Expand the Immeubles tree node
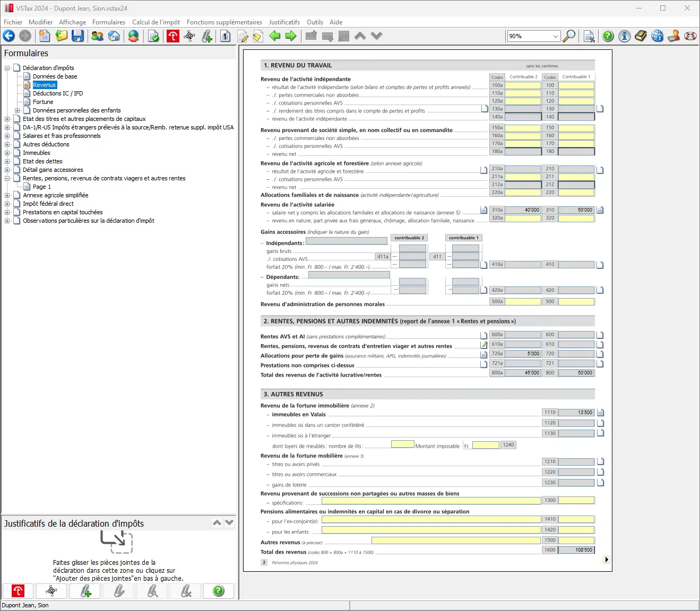 [7, 153]
